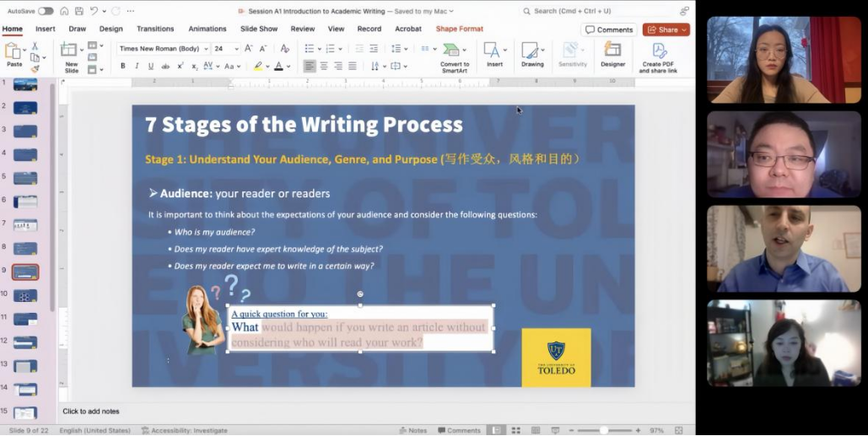Toggle bold formatting

123,66
